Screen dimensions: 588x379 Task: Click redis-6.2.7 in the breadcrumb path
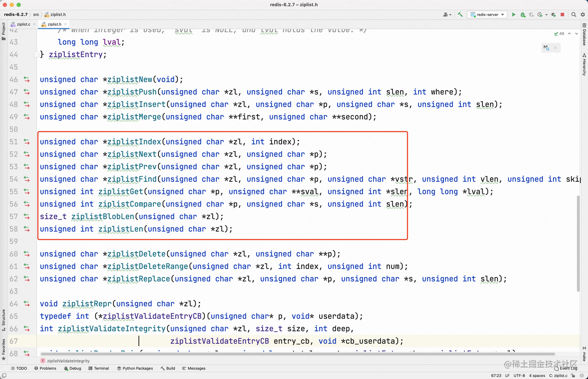[x=16, y=15]
